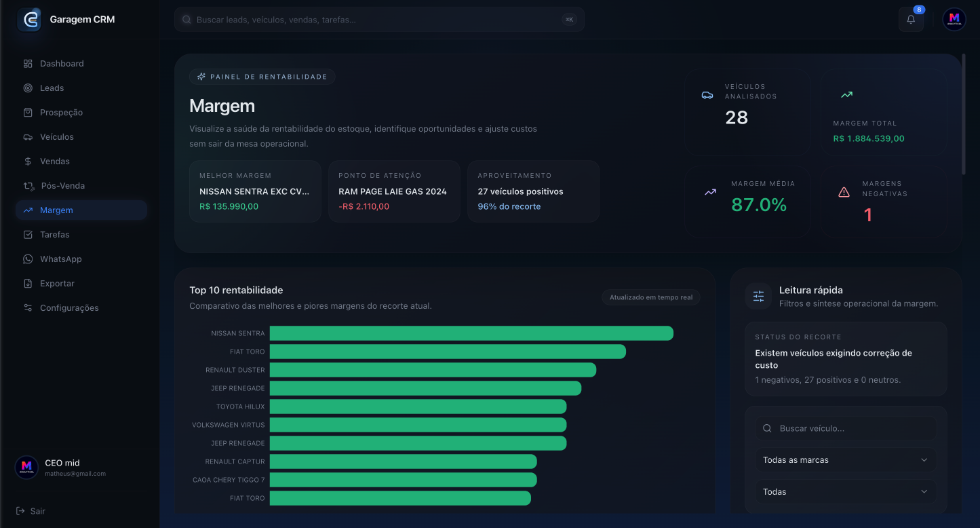Open WhatsApp section

pyautogui.click(x=81, y=259)
